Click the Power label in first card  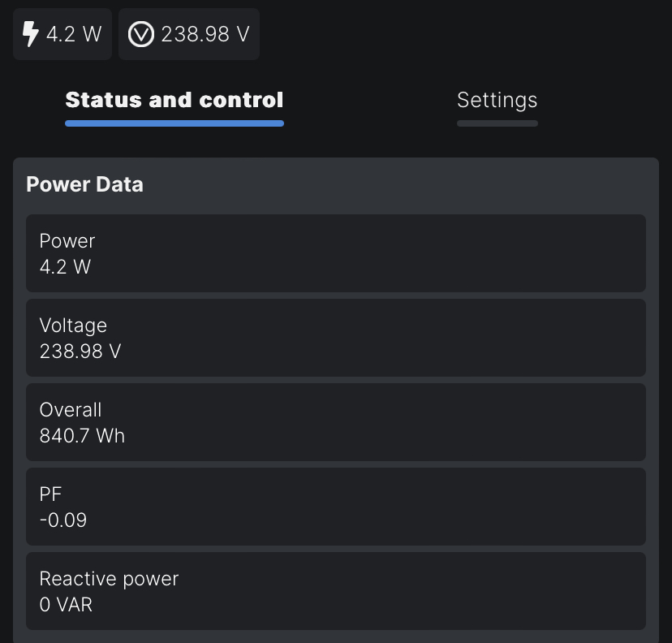pyautogui.click(x=67, y=241)
